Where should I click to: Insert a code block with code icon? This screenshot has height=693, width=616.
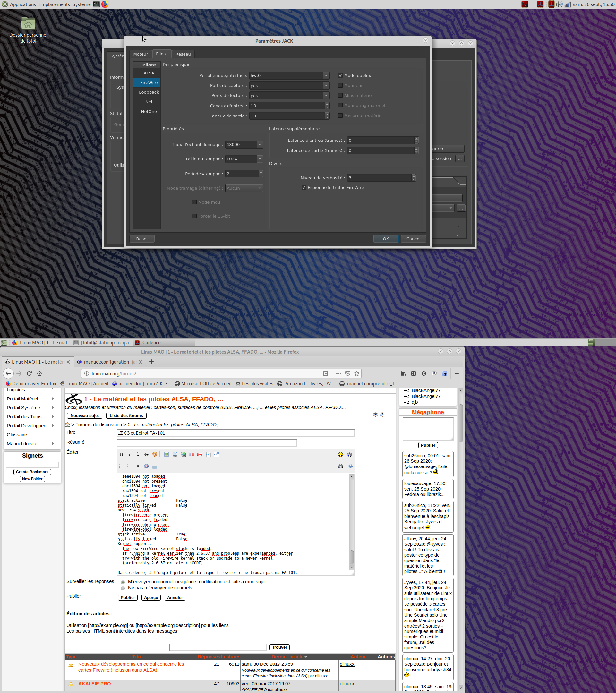tap(208, 454)
